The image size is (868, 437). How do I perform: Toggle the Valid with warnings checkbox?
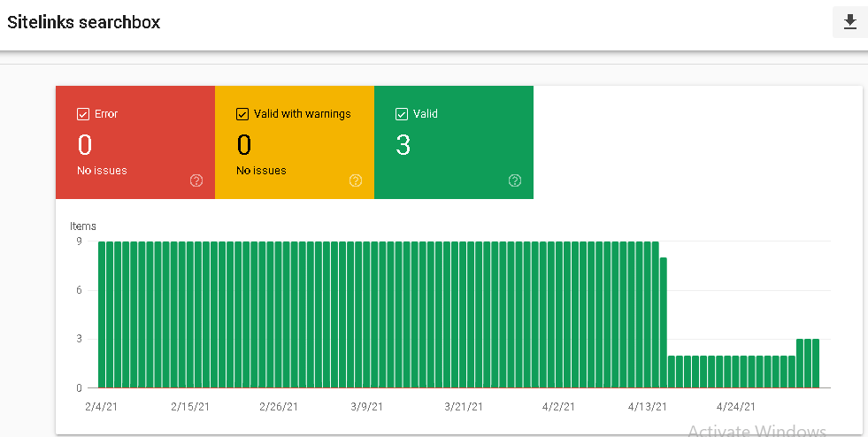(242, 114)
